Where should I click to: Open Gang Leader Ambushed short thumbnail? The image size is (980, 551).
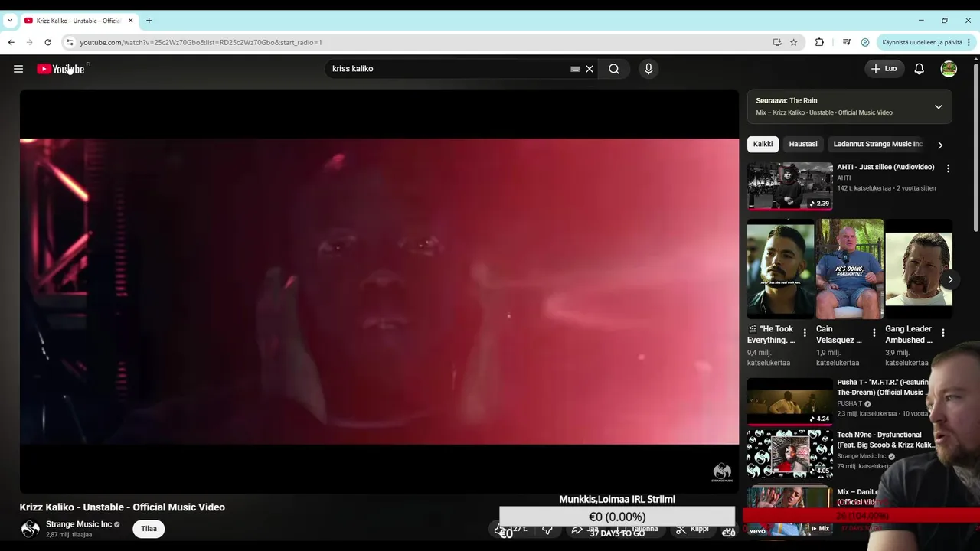(919, 269)
